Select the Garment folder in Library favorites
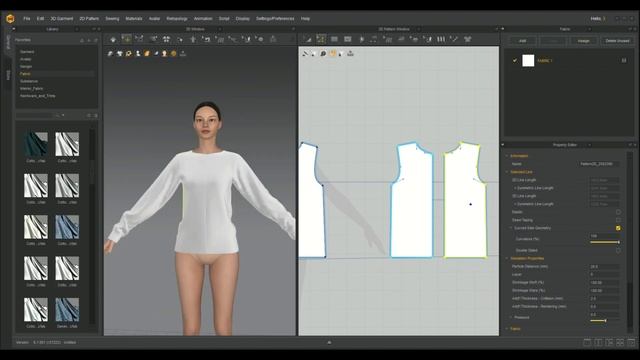640x360 pixels. coord(27,52)
